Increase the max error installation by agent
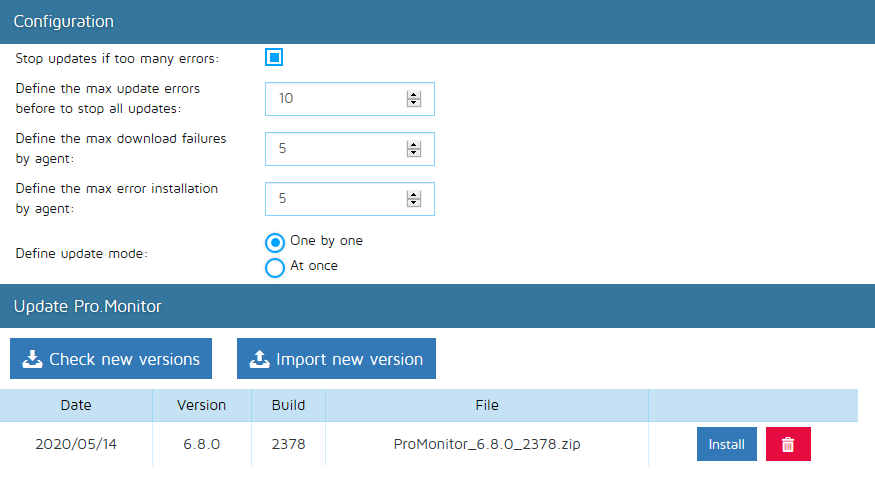The width and height of the screenshot is (875, 479). click(414, 195)
